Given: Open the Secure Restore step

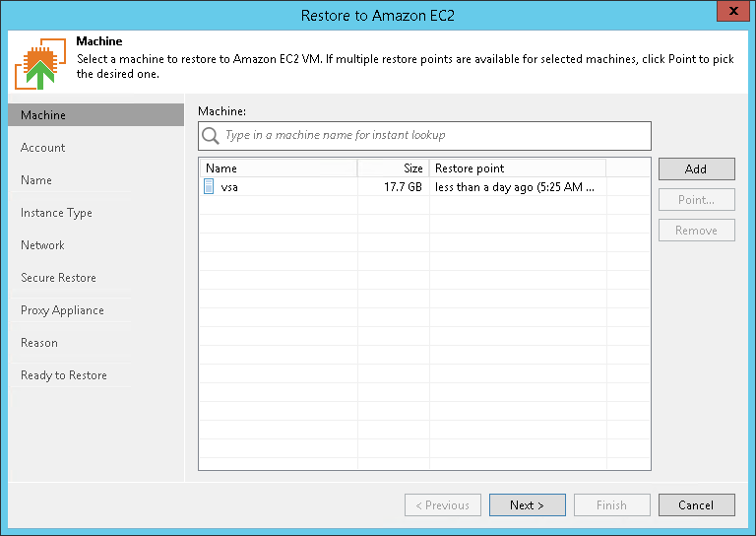Looking at the screenshot, I should [x=58, y=278].
